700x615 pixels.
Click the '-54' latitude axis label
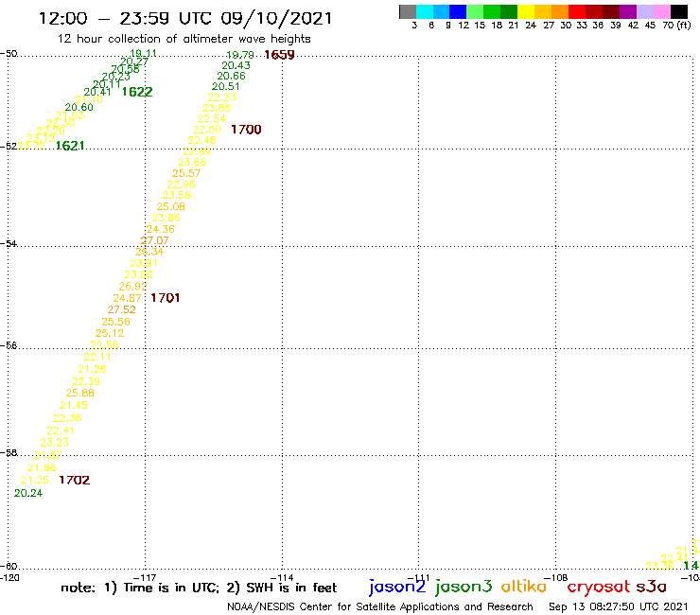click(x=9, y=243)
